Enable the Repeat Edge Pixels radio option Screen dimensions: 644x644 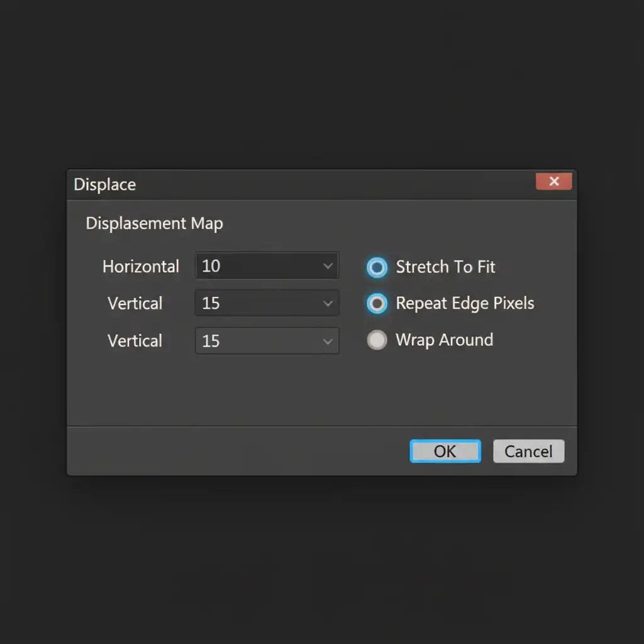(x=377, y=304)
